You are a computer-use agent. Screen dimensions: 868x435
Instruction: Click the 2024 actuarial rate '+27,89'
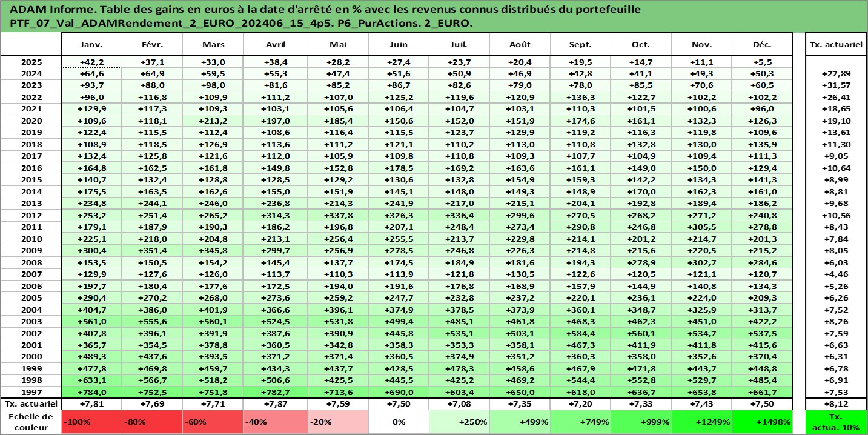[836, 73]
